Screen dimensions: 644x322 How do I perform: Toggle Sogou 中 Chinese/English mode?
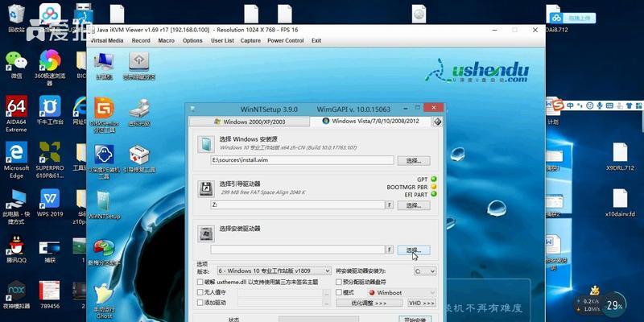coord(570,105)
